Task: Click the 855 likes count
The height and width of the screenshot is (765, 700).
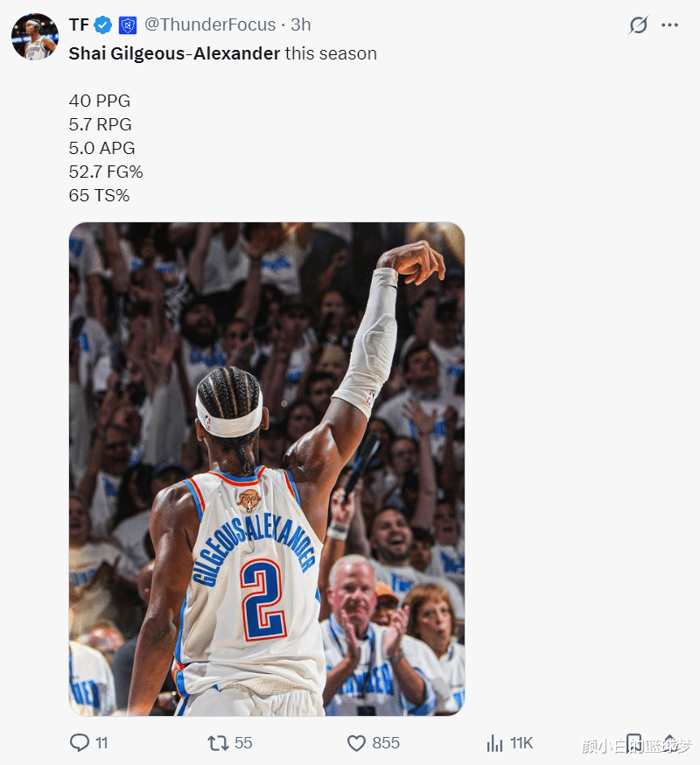Action: point(386,743)
